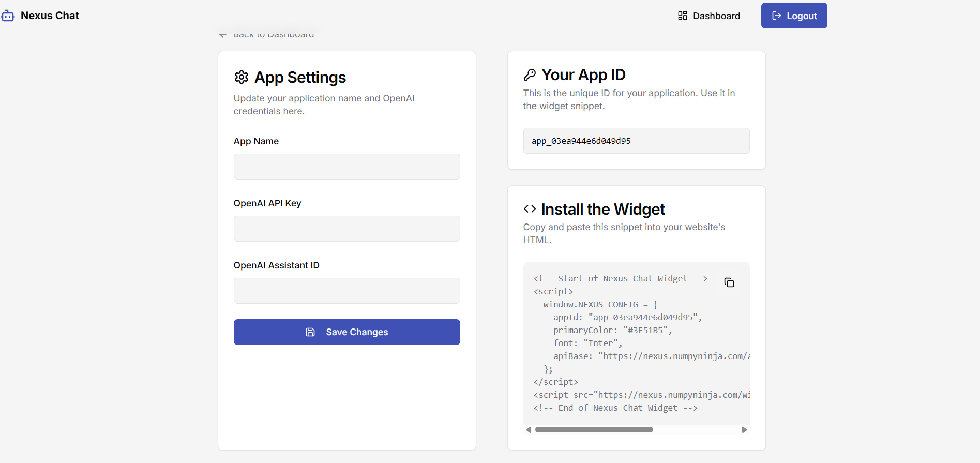Viewport: 980px width, 463px height.
Task: Click the snippet line starting with 'apiBase:'
Action: [652, 356]
